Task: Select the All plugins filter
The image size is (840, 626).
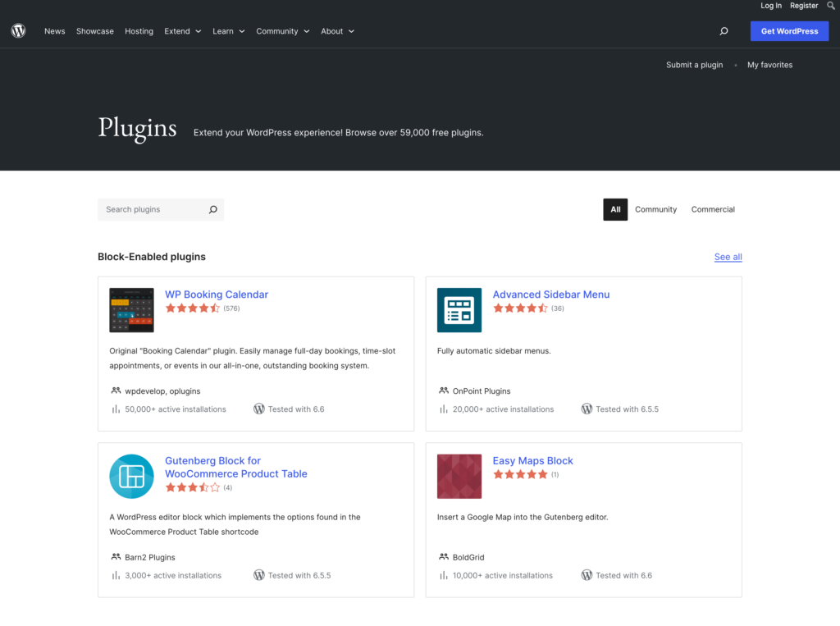Action: tap(615, 209)
